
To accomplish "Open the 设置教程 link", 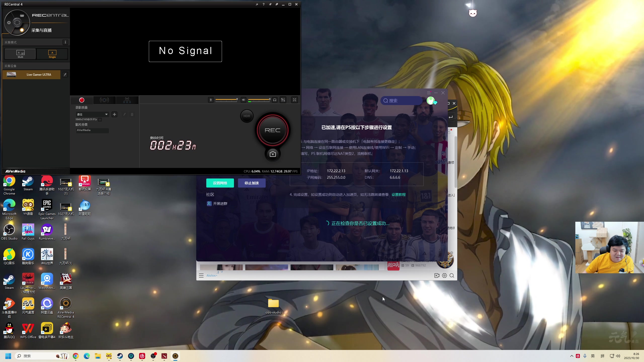I will point(398,195).
